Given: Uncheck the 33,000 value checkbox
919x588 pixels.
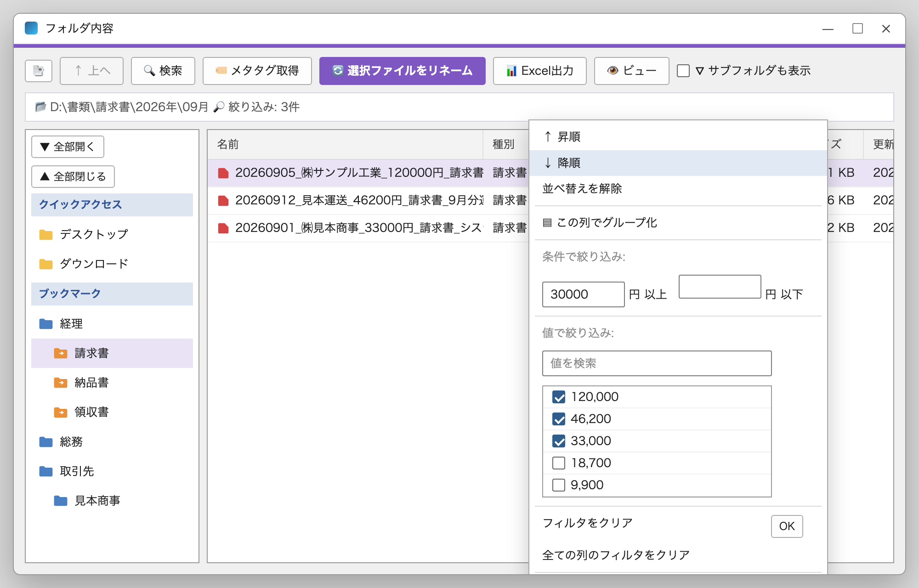Looking at the screenshot, I should pyautogui.click(x=559, y=441).
